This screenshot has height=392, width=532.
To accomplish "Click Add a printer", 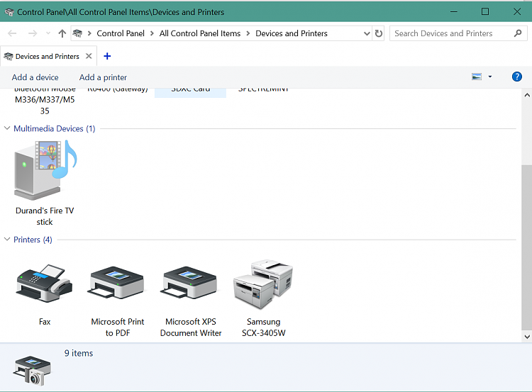I will pos(103,77).
